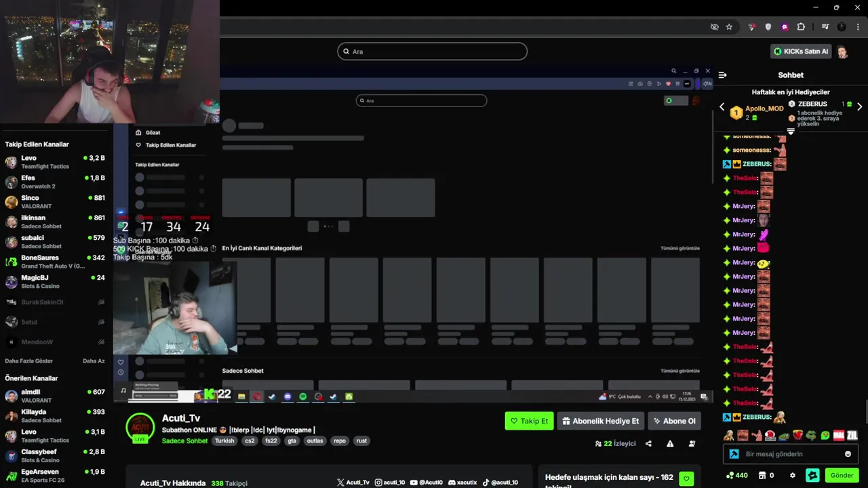Expand followed channels with Daha Fazla Göster
Screen dimensions: 868x488
pos(28,361)
